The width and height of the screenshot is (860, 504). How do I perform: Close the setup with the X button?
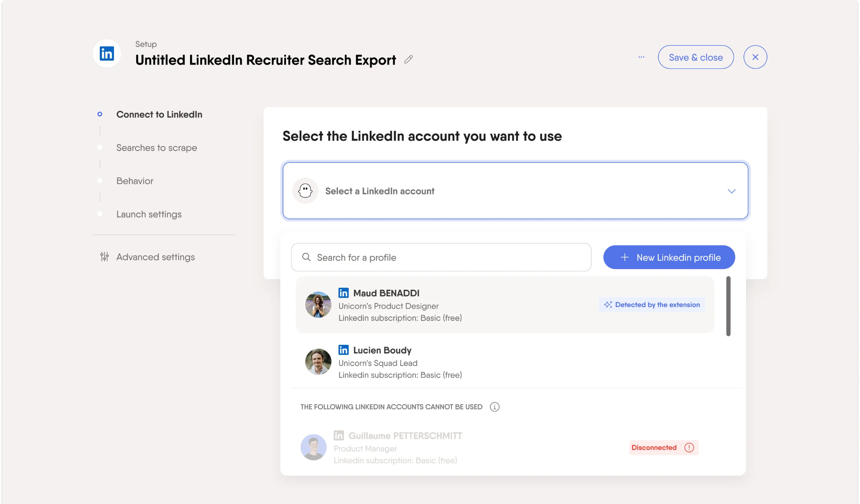click(x=756, y=57)
